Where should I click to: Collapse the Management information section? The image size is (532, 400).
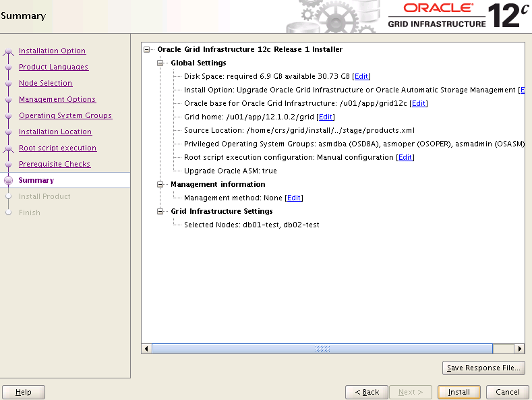[x=160, y=184]
